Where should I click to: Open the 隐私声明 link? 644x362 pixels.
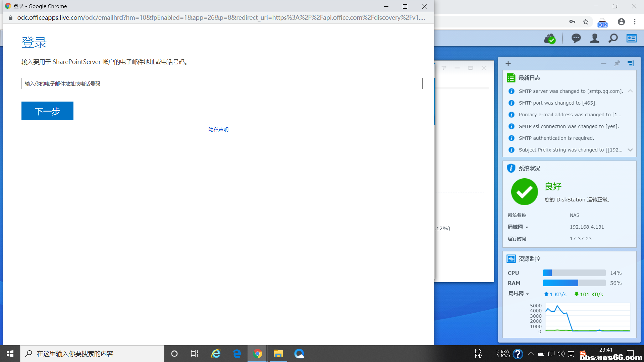[218, 129]
